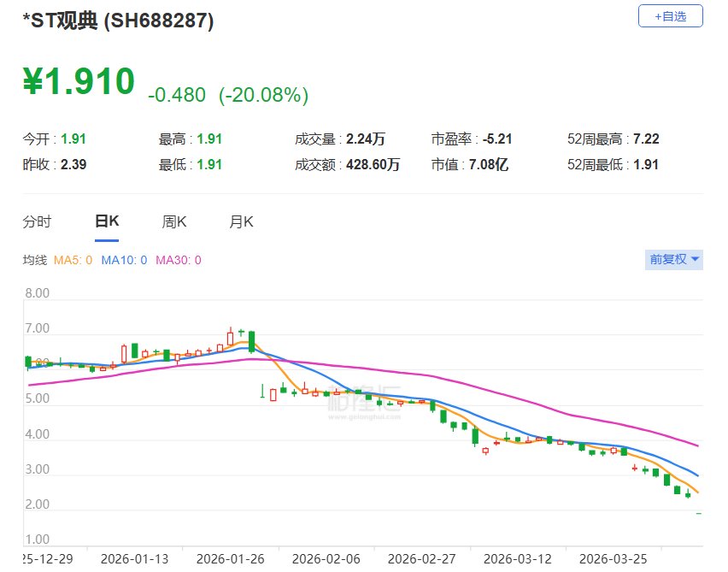Screen dimensions: 728x572
Task: Click the tall green candlestick at January peak
Action: tap(252, 342)
